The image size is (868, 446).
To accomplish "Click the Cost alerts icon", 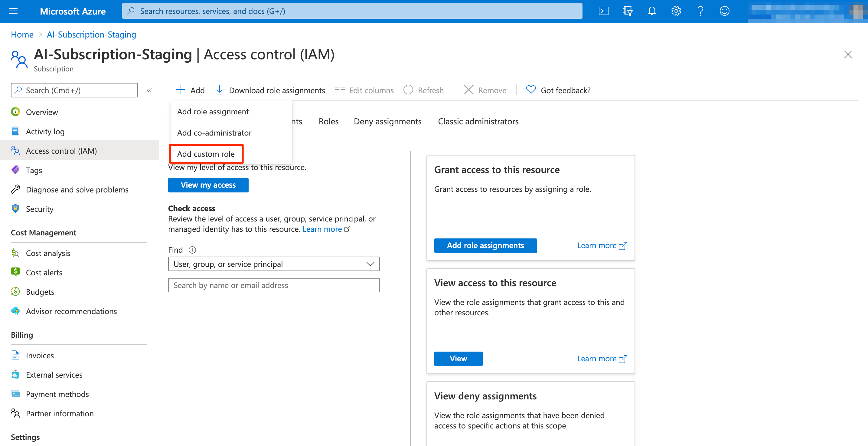I will tap(15, 272).
